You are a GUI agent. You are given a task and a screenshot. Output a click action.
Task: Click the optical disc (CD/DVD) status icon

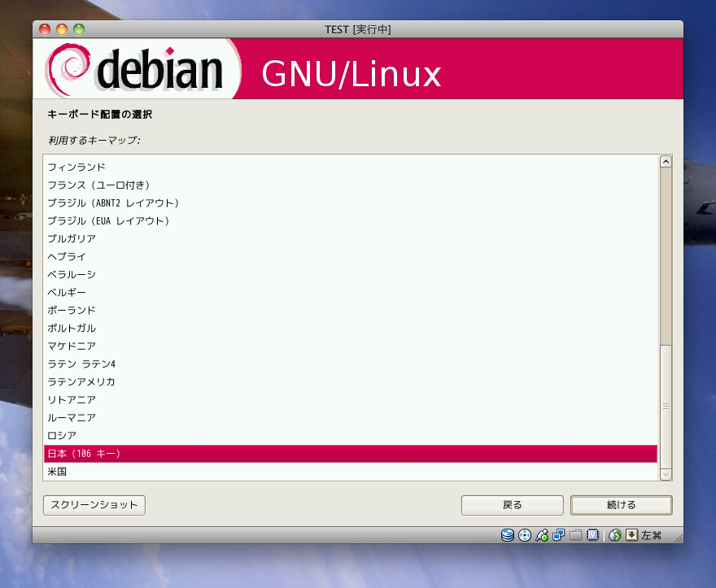click(x=525, y=535)
